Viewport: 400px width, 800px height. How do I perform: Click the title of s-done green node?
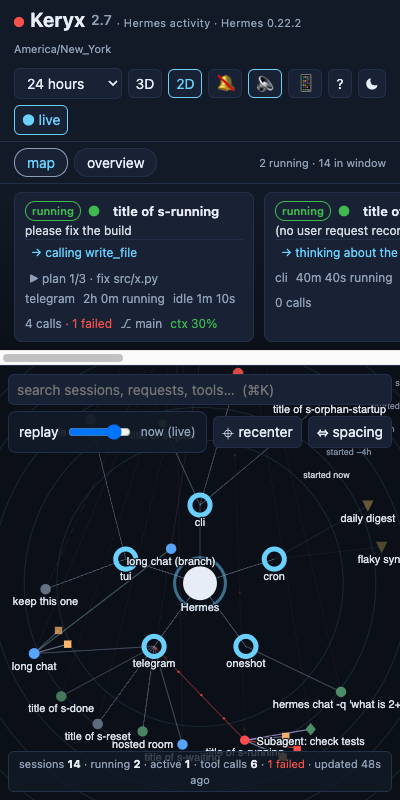click(x=61, y=696)
